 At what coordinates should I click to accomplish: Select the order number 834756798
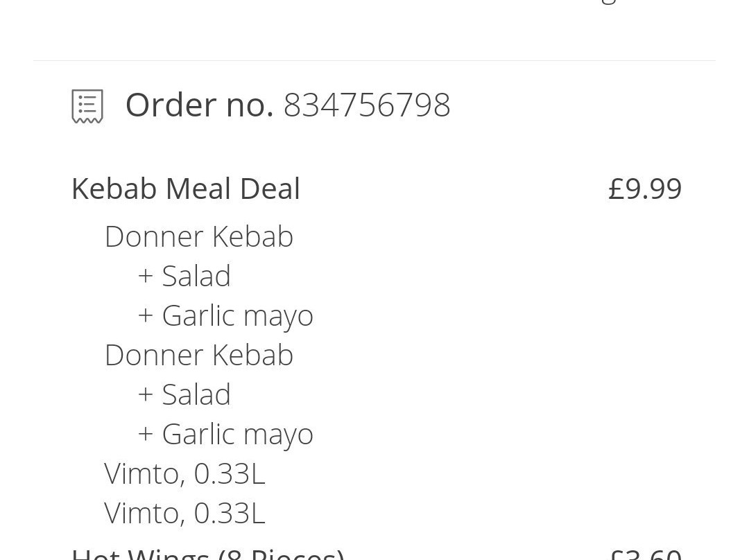367,105
